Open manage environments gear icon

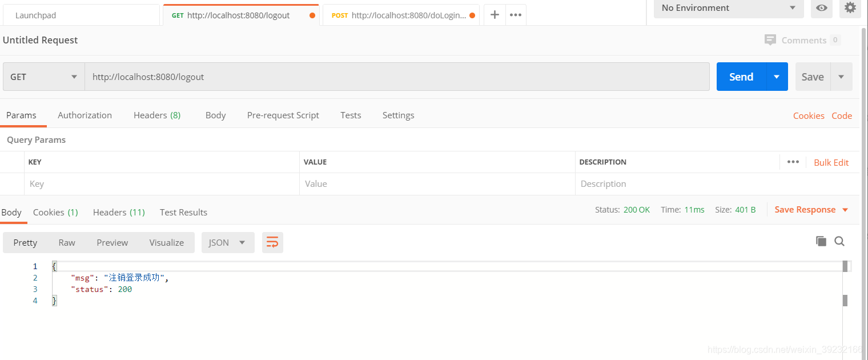pyautogui.click(x=850, y=8)
